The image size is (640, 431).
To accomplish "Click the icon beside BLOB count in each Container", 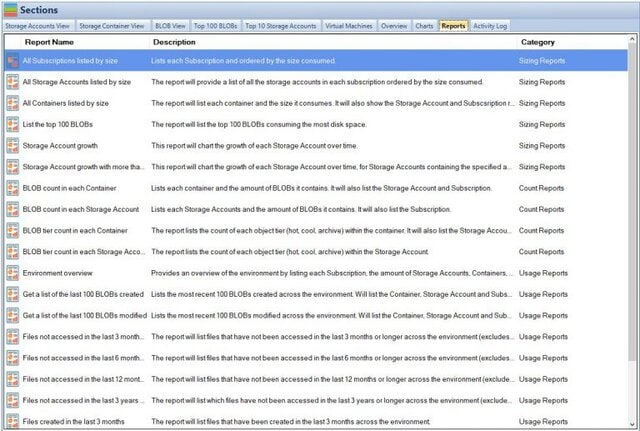I will (12, 188).
